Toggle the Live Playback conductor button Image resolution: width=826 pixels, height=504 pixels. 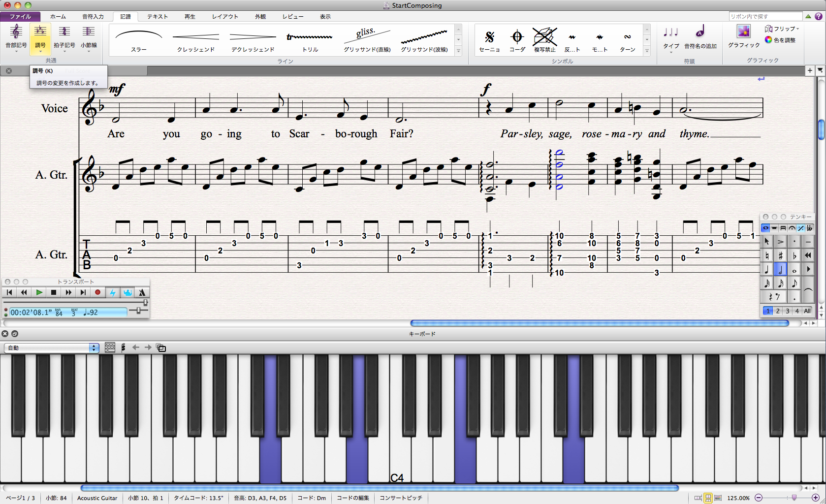click(x=127, y=292)
